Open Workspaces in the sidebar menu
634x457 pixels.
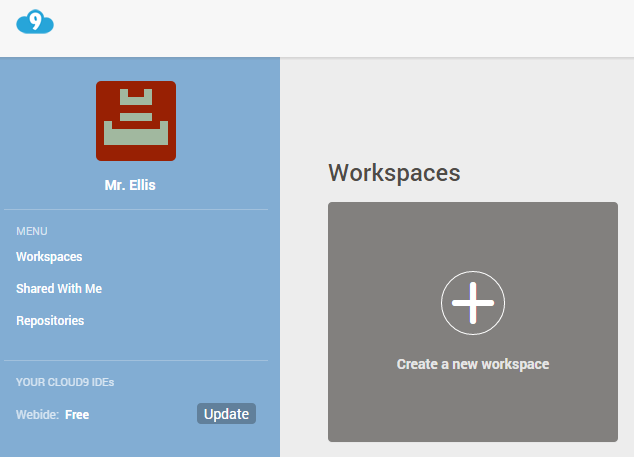tap(49, 257)
